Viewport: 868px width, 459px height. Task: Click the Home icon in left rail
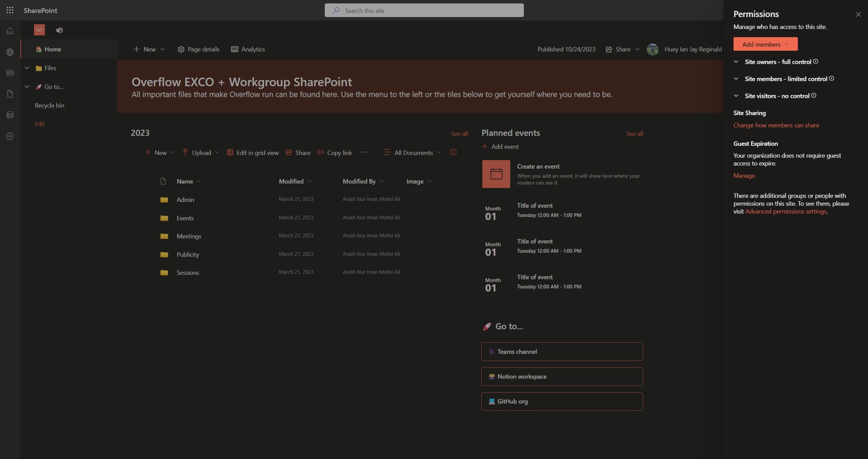pos(10,31)
